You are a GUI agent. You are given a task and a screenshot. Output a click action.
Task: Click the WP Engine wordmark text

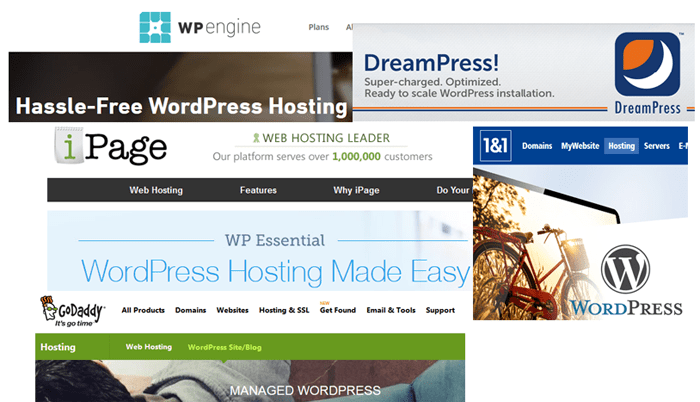pyautogui.click(x=219, y=28)
